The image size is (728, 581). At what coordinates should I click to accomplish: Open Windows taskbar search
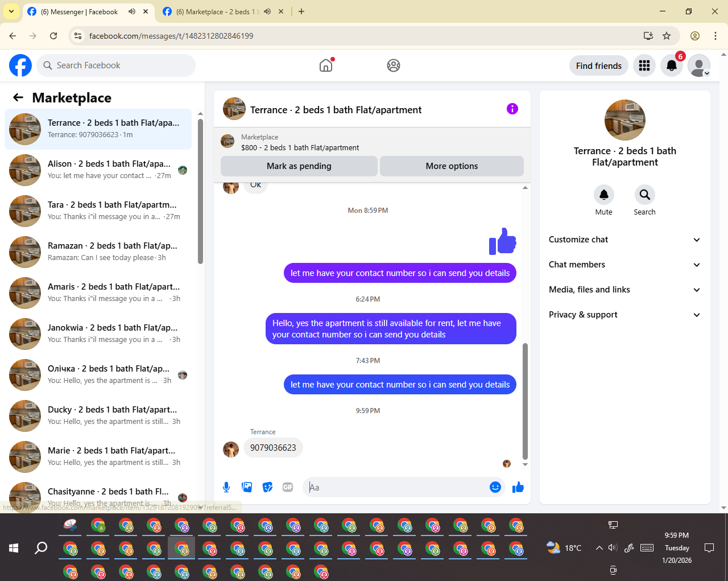tap(41, 548)
